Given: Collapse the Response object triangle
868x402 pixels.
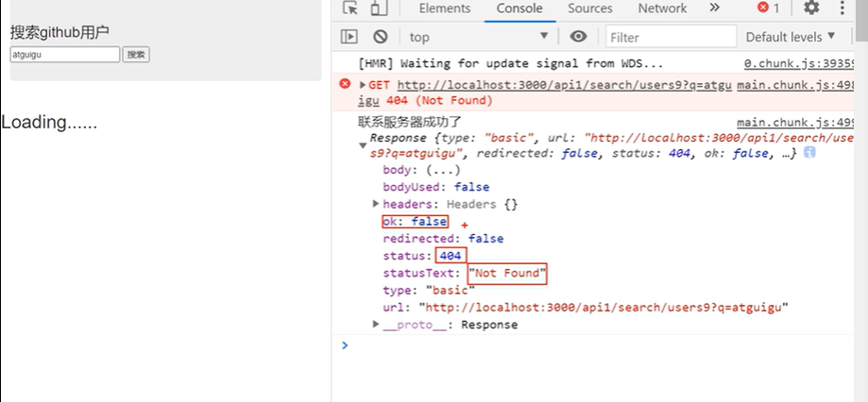Looking at the screenshot, I should [x=363, y=145].
